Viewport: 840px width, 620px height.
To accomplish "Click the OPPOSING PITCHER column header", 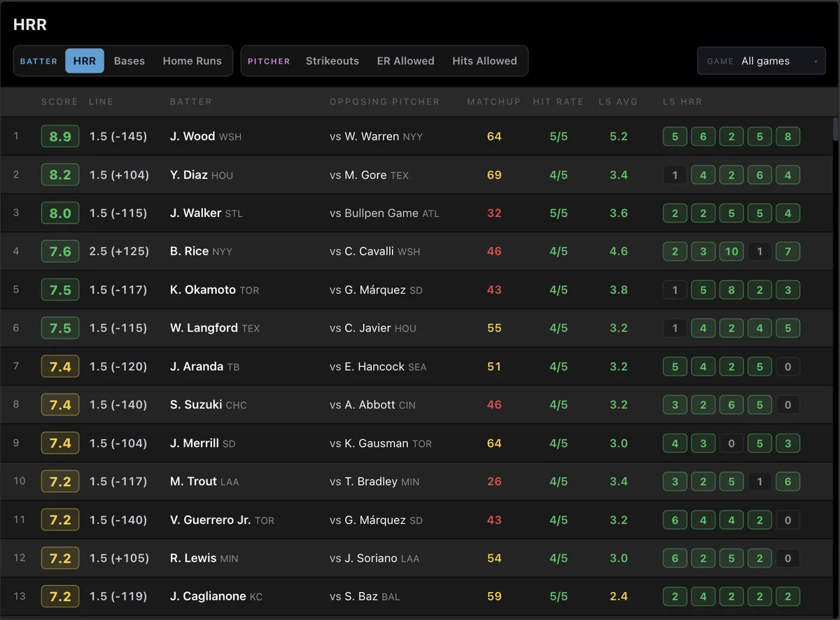I will 385,101.
